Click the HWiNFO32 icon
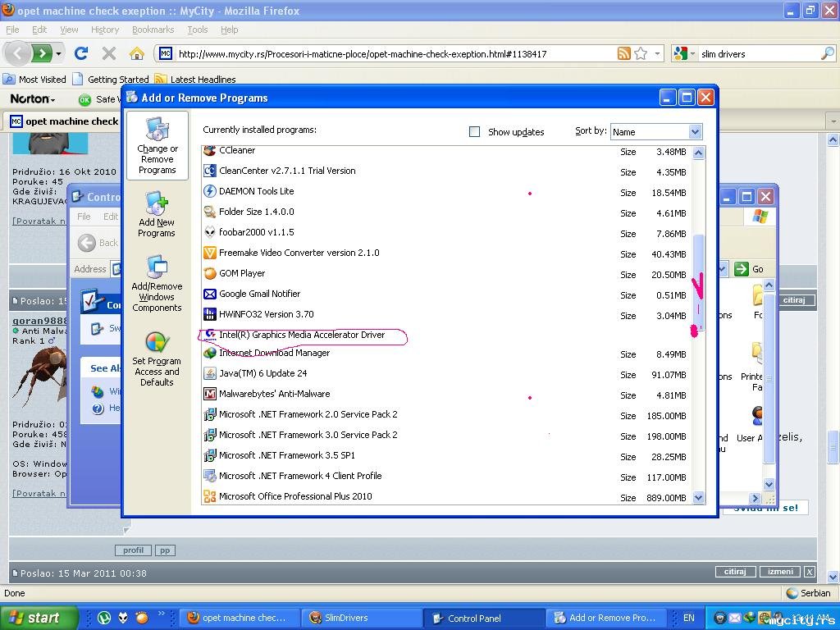The width and height of the screenshot is (840, 630). (x=210, y=314)
